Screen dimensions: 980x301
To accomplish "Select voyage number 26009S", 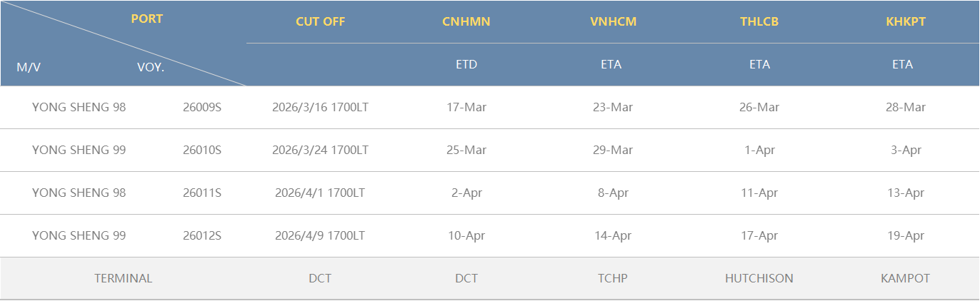I will click(202, 108).
